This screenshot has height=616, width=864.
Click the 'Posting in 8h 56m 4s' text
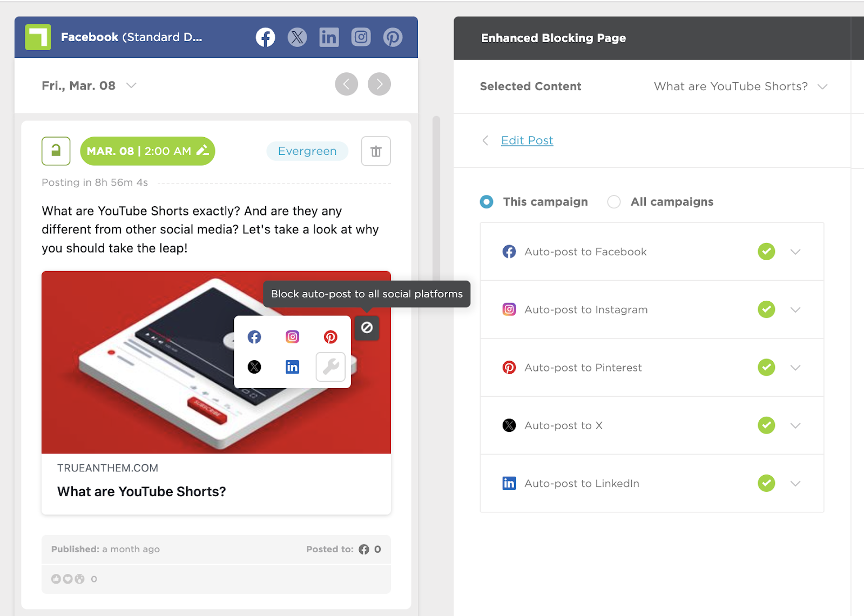pyautogui.click(x=94, y=182)
